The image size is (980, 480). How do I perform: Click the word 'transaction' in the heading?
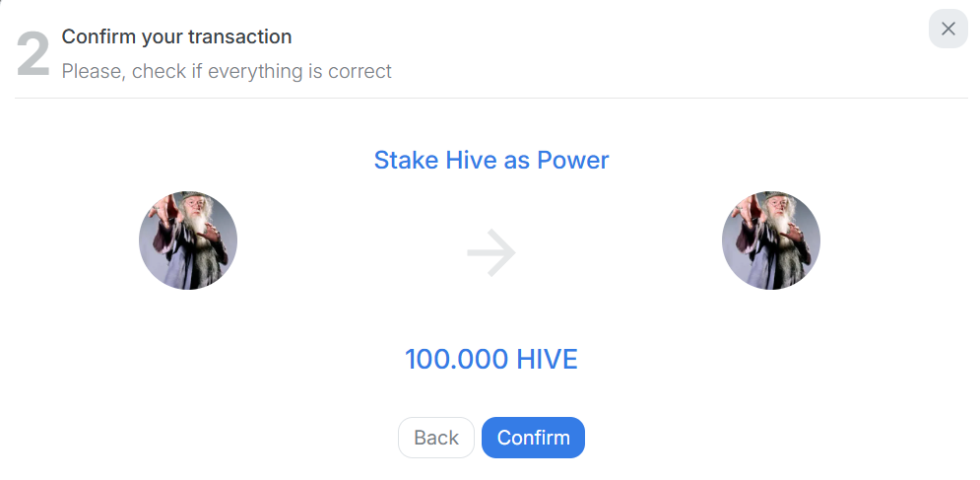[x=239, y=36]
